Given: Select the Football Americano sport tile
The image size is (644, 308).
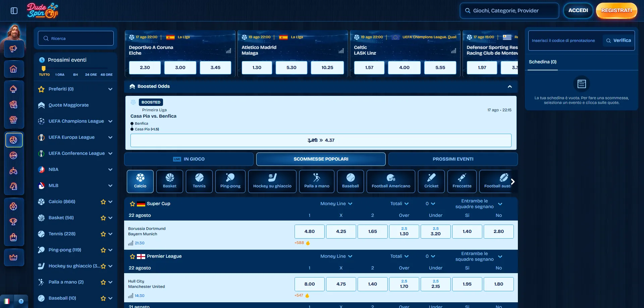Looking at the screenshot, I should click(x=391, y=181).
